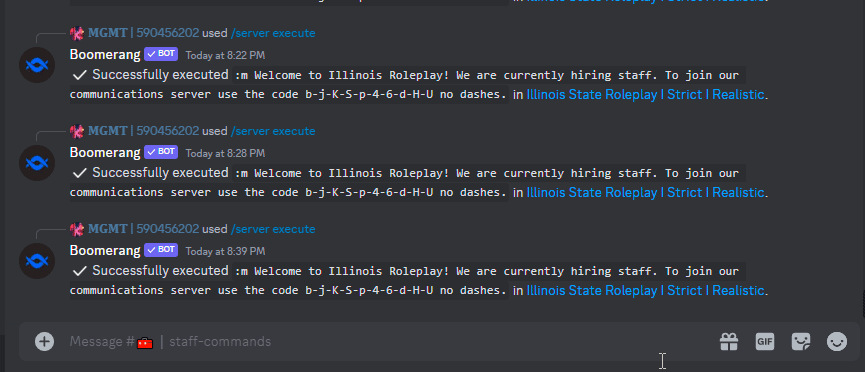Click MGMT | 590456202 user above 8:39 PM message
Screen dimensions: 865x372
pyautogui.click(x=143, y=229)
